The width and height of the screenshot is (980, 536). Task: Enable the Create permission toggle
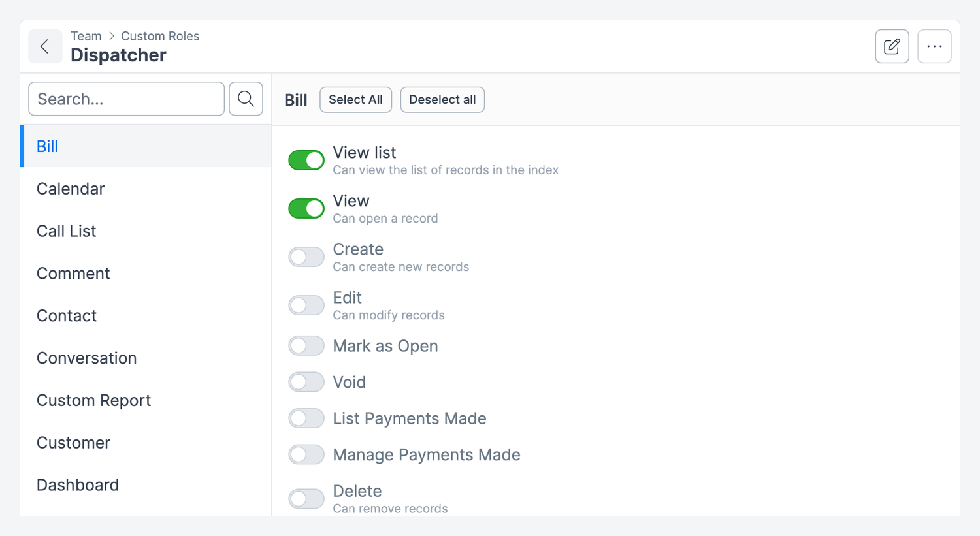click(306, 257)
